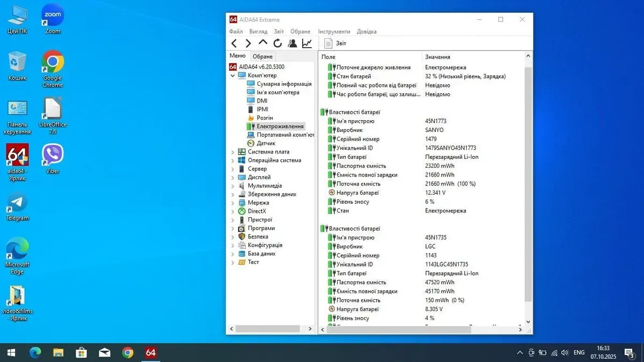The height and width of the screenshot is (362, 644).
Task: Click the Forward navigation arrow in toolbar
Action: pyautogui.click(x=248, y=43)
